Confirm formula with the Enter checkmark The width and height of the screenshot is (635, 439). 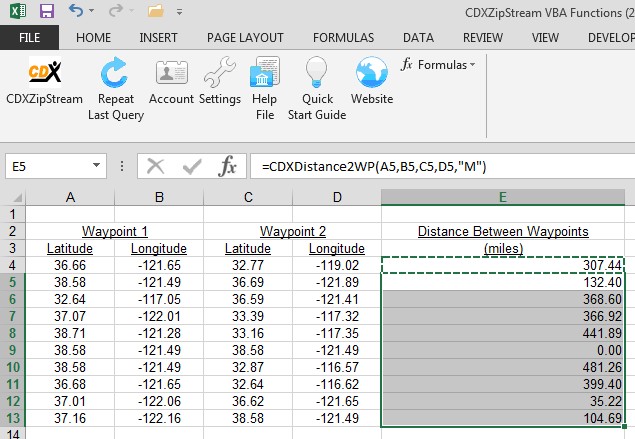192,166
